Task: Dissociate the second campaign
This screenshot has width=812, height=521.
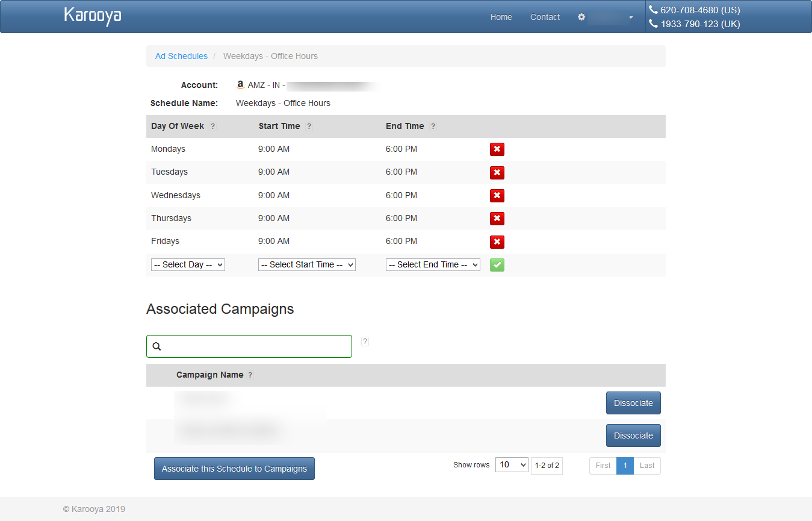Action: pyautogui.click(x=633, y=435)
